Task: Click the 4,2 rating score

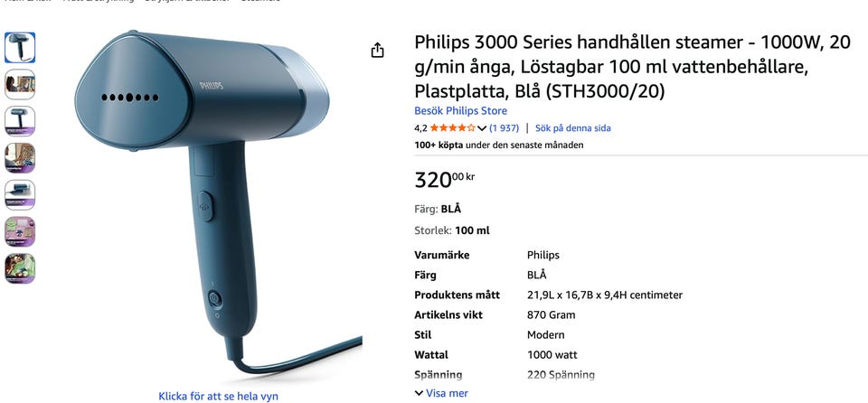Action: 420,128
